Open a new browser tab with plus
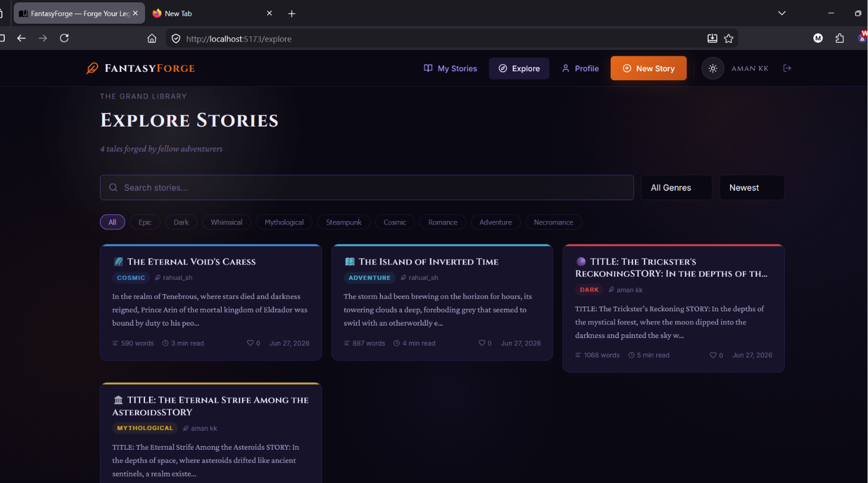This screenshot has width=868, height=483. pyautogui.click(x=291, y=13)
